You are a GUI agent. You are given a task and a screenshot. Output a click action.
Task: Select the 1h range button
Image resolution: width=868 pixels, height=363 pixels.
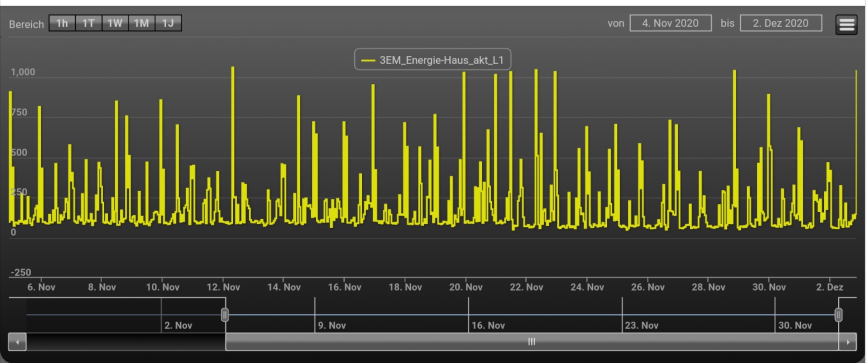click(x=62, y=23)
